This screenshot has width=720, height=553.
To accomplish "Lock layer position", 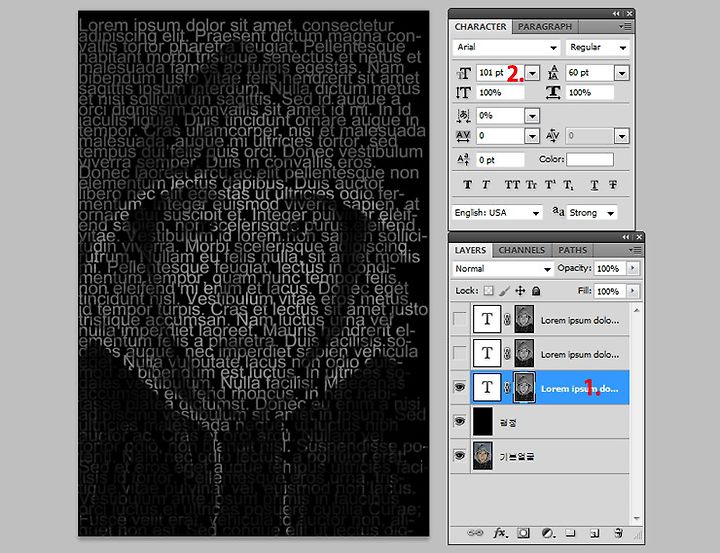I will point(520,291).
